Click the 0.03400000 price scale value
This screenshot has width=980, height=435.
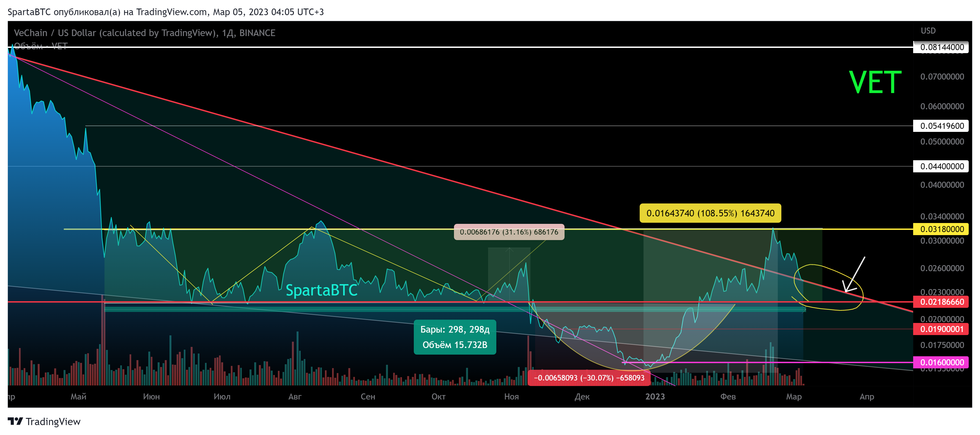pos(942,217)
